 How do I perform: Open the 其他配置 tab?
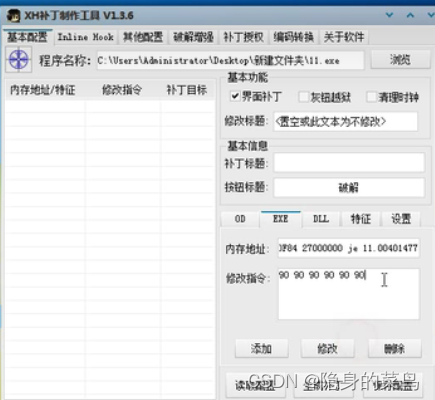143,37
